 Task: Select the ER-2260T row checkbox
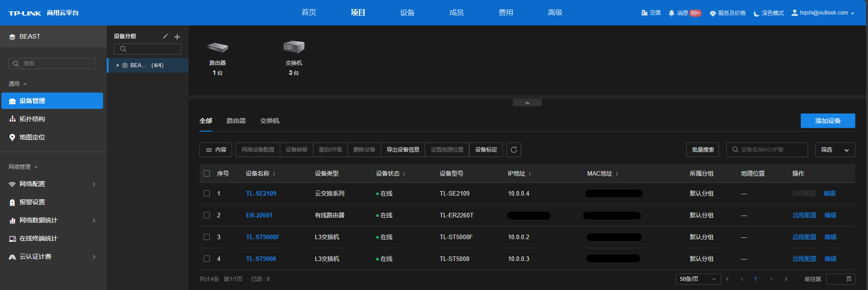(207, 215)
